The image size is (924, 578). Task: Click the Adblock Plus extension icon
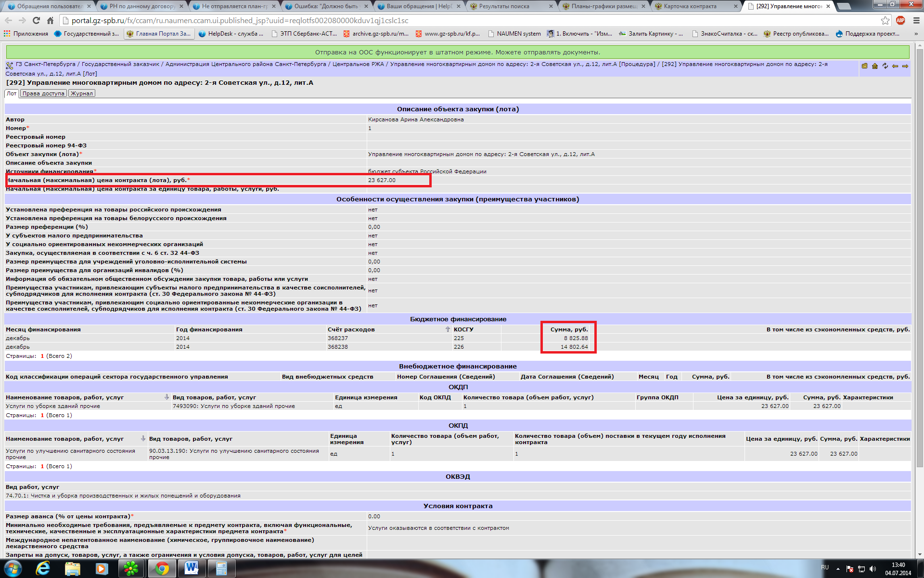[x=900, y=20]
